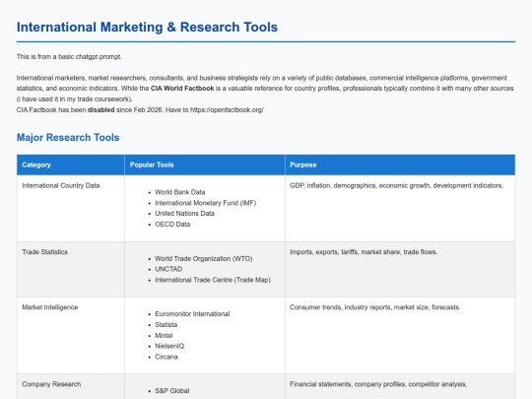Click the 'Mintel' list item
The height and width of the screenshot is (399, 532).
pos(164,336)
